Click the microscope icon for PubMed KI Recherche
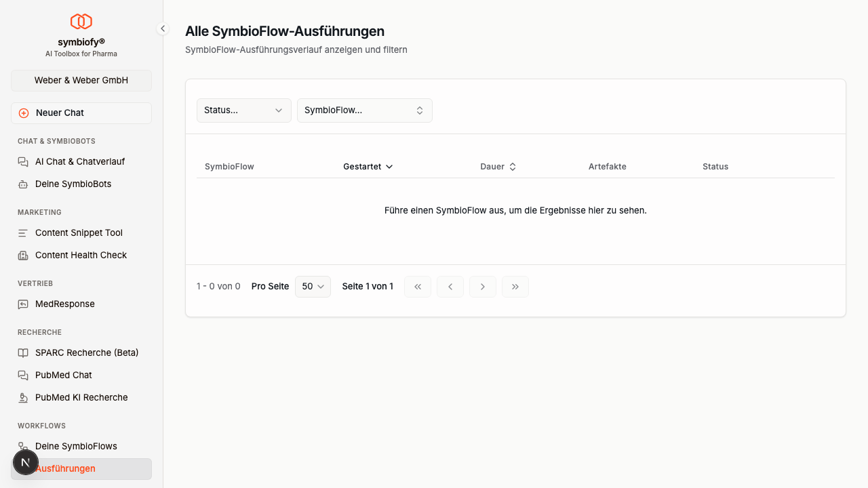Screen dimensions: 868x488 (x=23, y=398)
